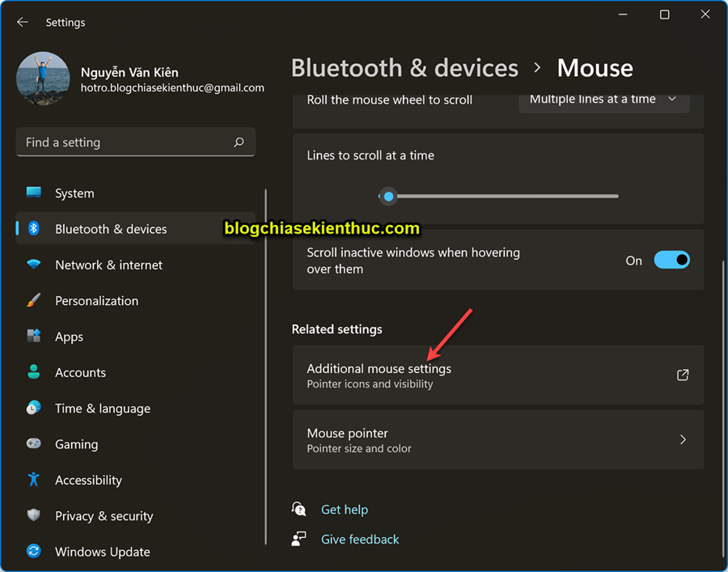Click the Network wifi icon
This screenshot has width=728, height=572.
point(33,265)
